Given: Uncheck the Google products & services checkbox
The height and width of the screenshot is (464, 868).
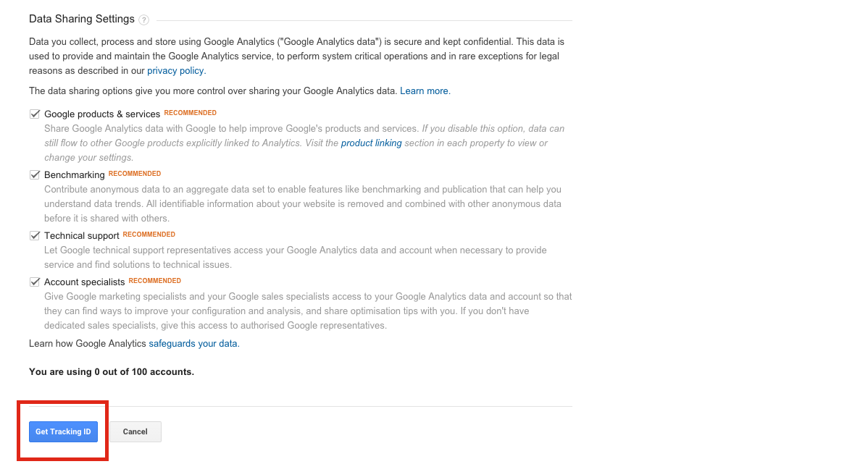Looking at the screenshot, I should (x=35, y=114).
